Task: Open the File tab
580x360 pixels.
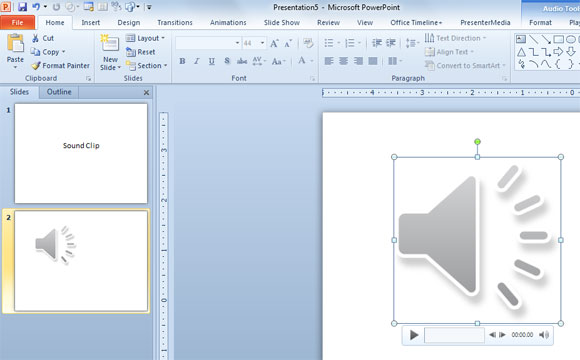Action: 17,23
